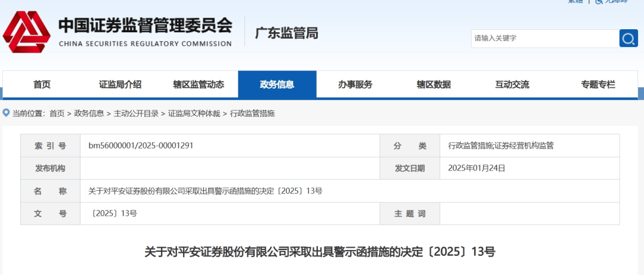
Task: Click the 广东监管局 bureau title
Action: [x=287, y=33]
